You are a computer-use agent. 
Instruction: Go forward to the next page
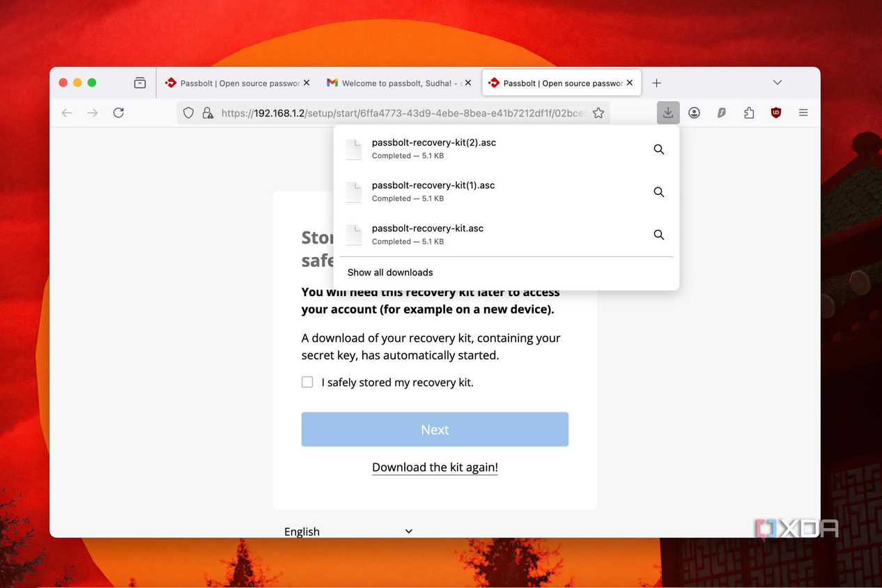click(x=93, y=113)
